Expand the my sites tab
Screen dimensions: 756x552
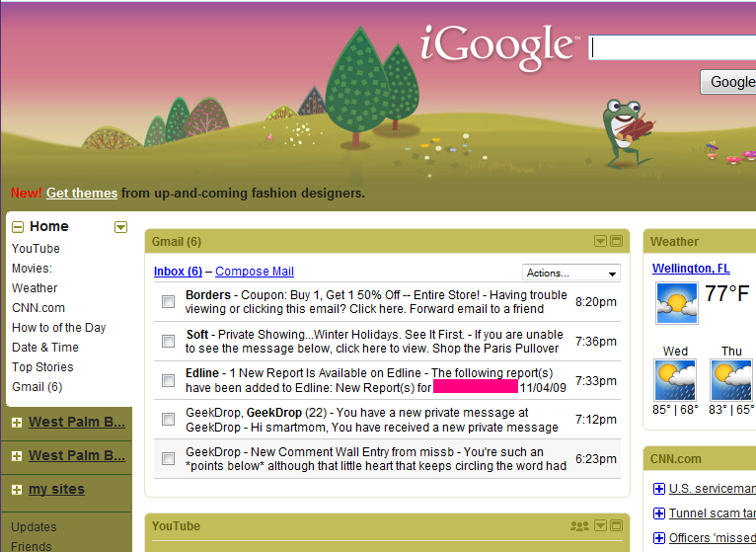coord(17,490)
